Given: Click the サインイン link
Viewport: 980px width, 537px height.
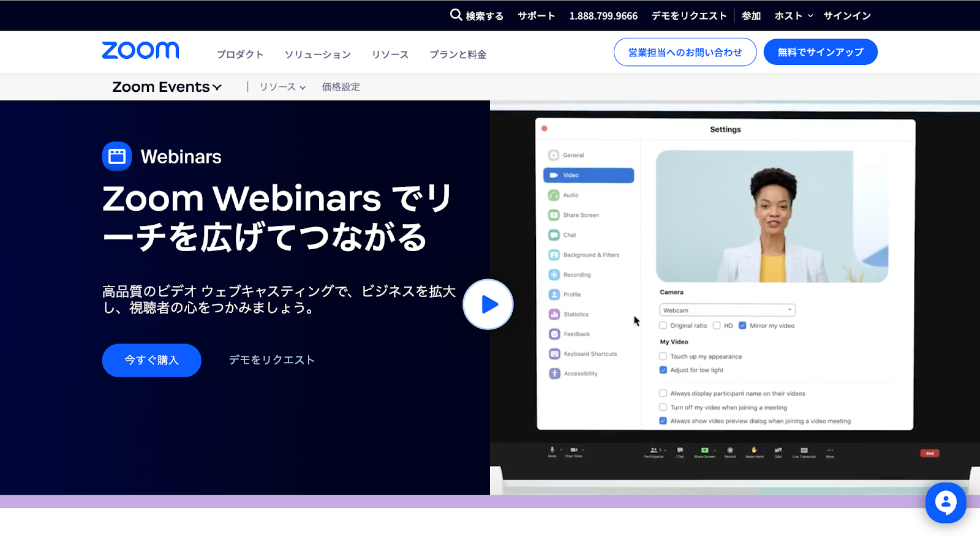Looking at the screenshot, I should tap(847, 16).
